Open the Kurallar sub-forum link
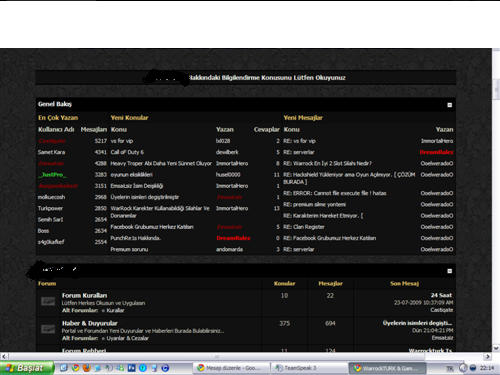Viewport: 500px width, 375px height. (x=115, y=310)
